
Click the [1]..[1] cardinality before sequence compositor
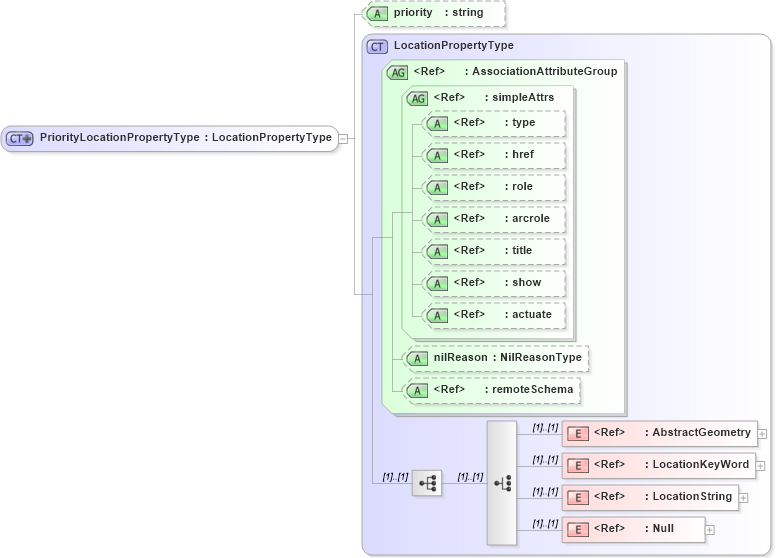pyautogui.click(x=395, y=477)
